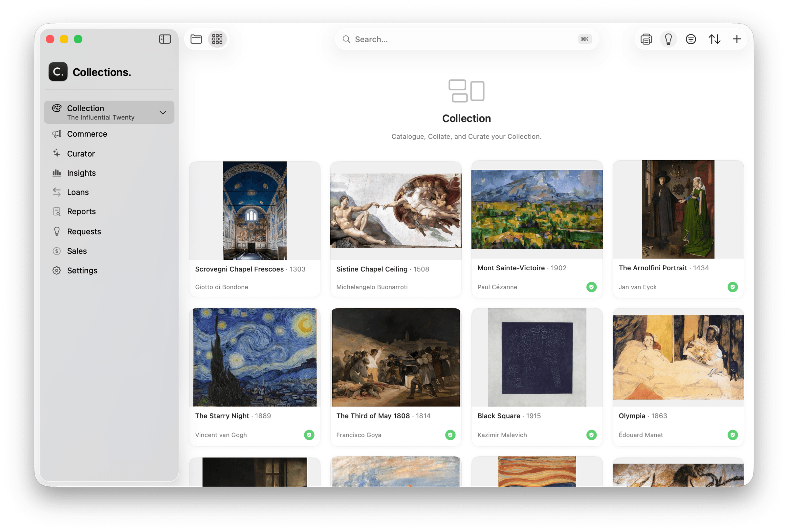Open Sistine Chapel Ceiling thumbnail

click(x=396, y=211)
